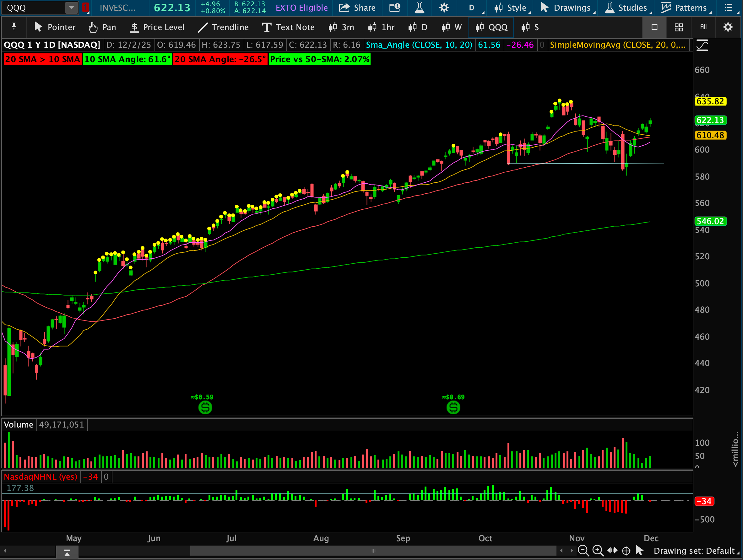743x560 pixels.
Task: Toggle the single chart view button
Action: tap(654, 27)
